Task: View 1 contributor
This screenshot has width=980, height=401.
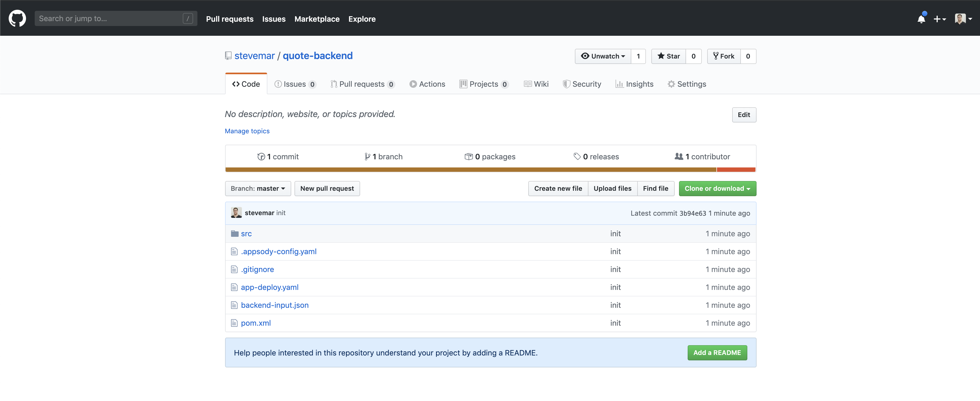Action: (702, 156)
